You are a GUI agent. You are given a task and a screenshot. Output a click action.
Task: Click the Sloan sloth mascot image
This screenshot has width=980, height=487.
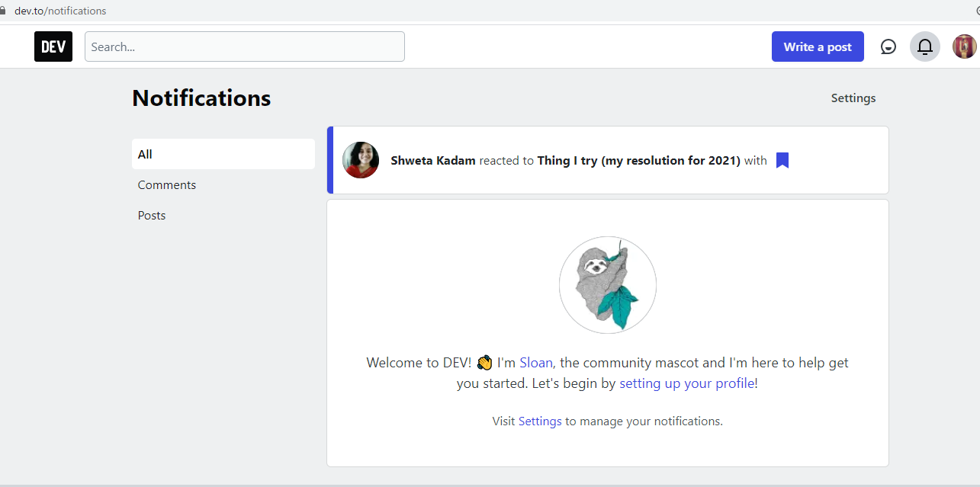608,285
